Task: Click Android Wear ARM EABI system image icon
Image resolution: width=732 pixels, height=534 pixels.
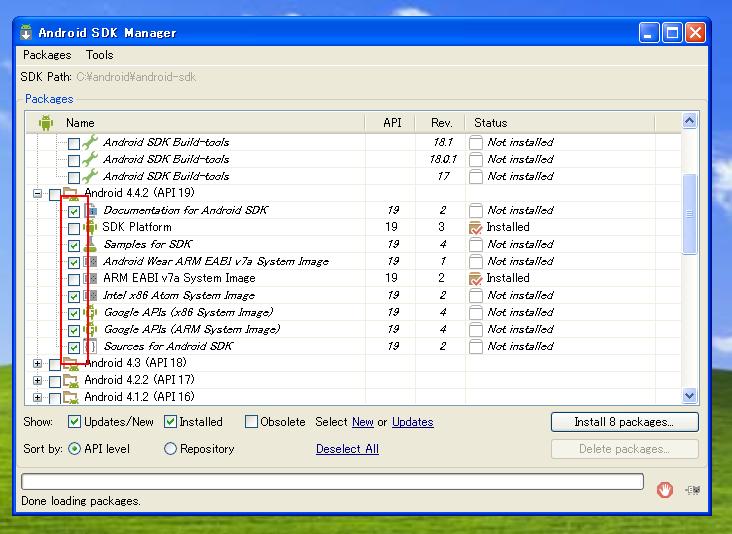Action: click(x=91, y=261)
